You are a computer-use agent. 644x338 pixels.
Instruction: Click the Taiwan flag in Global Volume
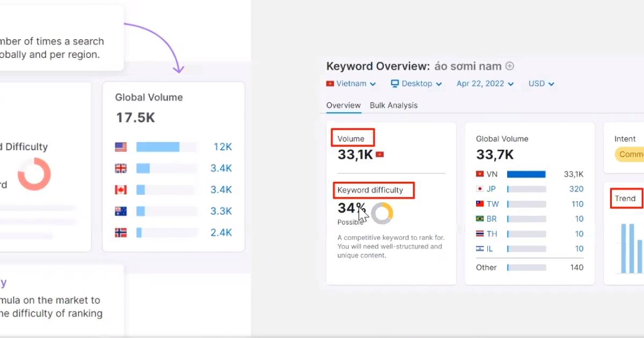[480, 204]
